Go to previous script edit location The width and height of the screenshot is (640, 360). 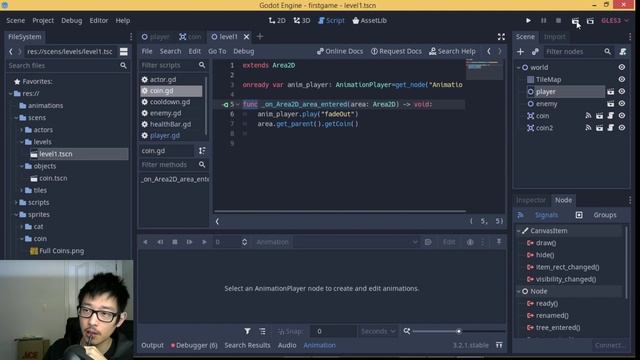pos(489,51)
